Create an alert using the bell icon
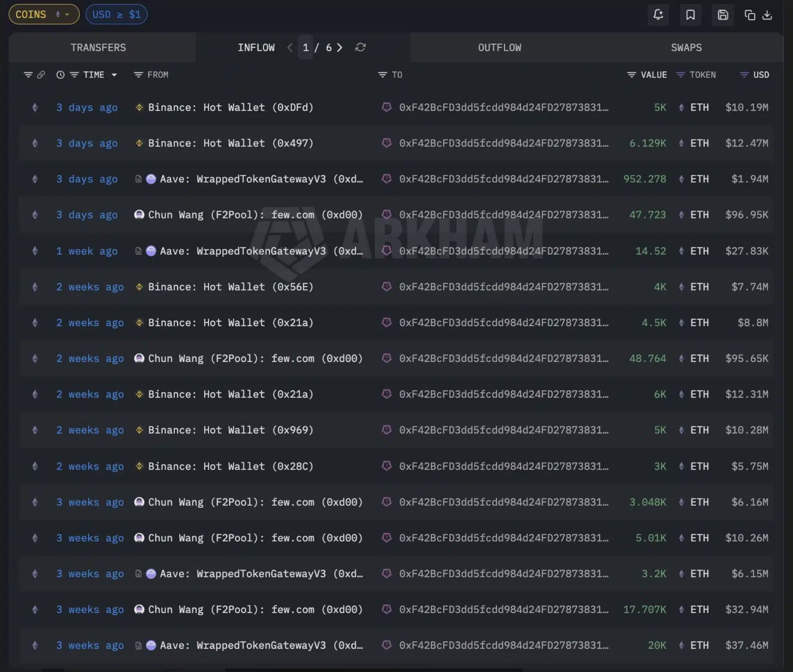 pos(658,14)
